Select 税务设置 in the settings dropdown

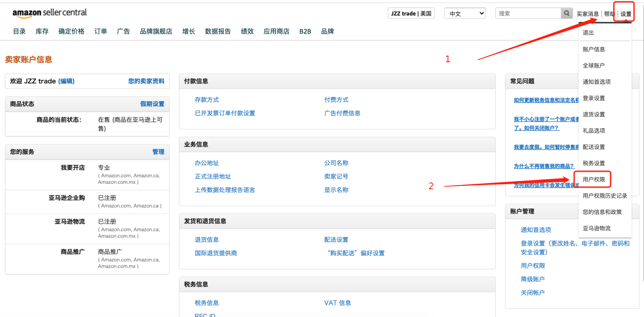594,163
